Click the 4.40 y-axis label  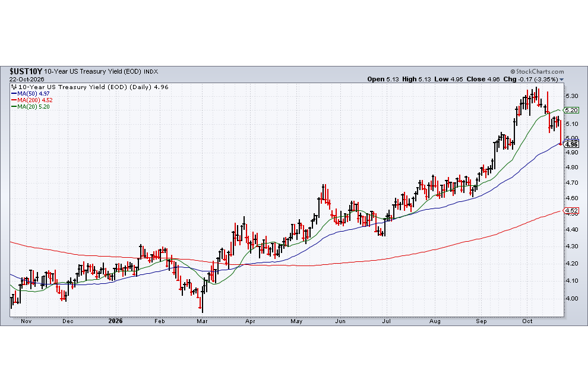pyautogui.click(x=572, y=230)
